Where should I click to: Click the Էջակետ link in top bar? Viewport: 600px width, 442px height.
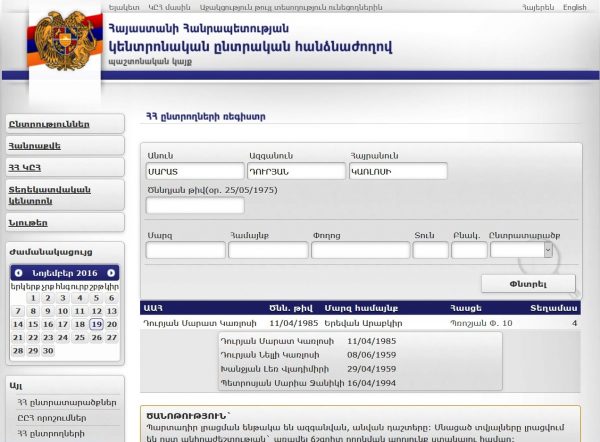click(x=124, y=7)
